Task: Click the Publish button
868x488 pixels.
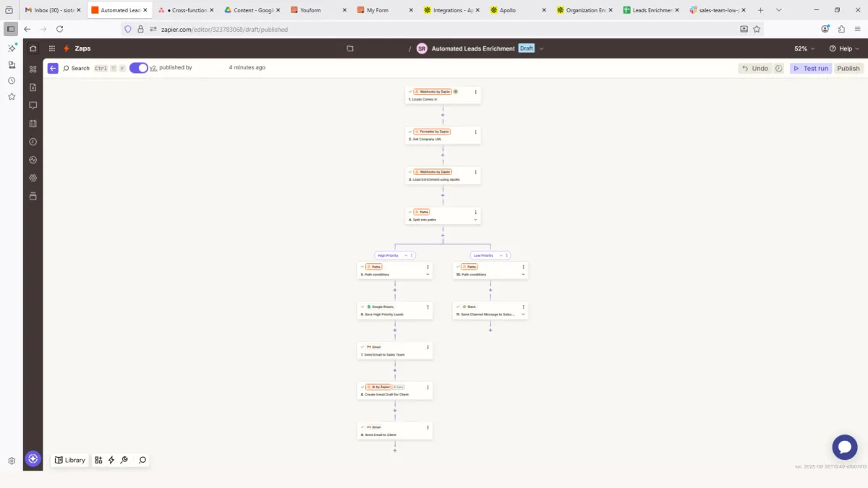Action: click(848, 68)
